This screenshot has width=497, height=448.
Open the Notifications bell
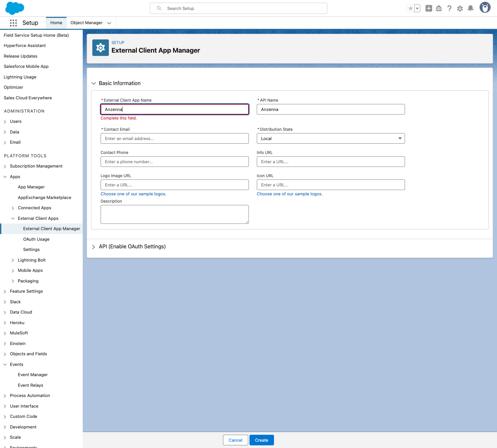[470, 9]
